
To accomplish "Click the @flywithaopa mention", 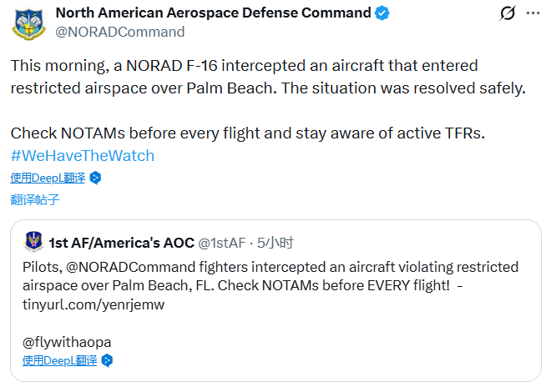I will (x=67, y=341).
